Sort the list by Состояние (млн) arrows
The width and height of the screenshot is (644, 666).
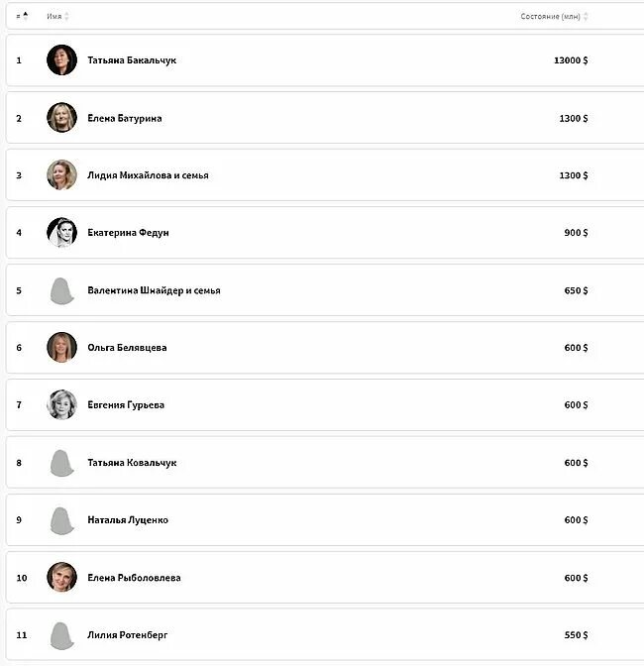click(587, 17)
